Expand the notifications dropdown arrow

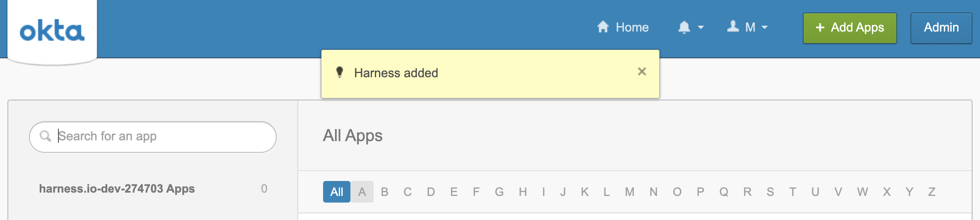coord(701,27)
